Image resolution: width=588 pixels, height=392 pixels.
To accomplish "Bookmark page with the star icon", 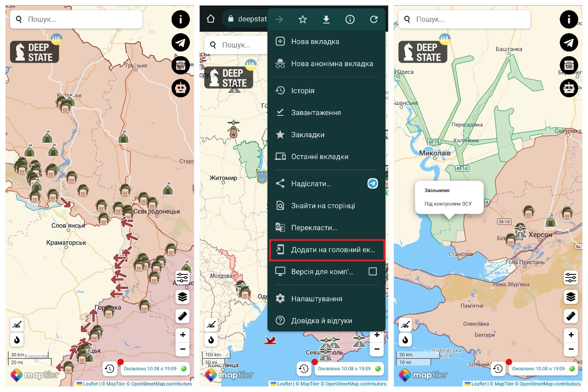I will (303, 19).
